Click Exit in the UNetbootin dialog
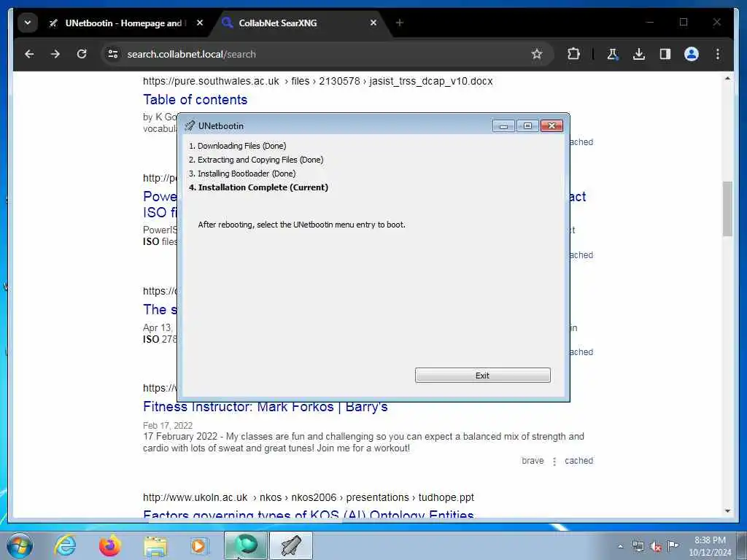 pyautogui.click(x=482, y=376)
